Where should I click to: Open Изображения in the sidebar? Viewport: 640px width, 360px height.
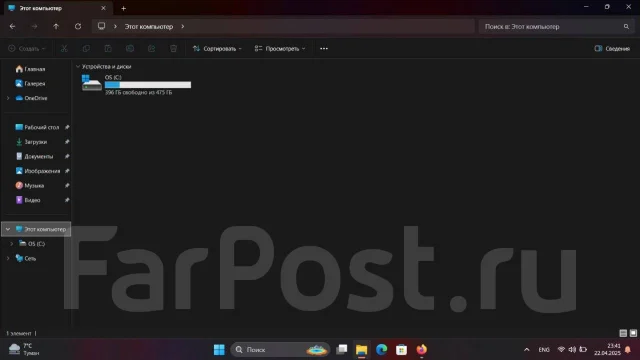(x=38, y=171)
